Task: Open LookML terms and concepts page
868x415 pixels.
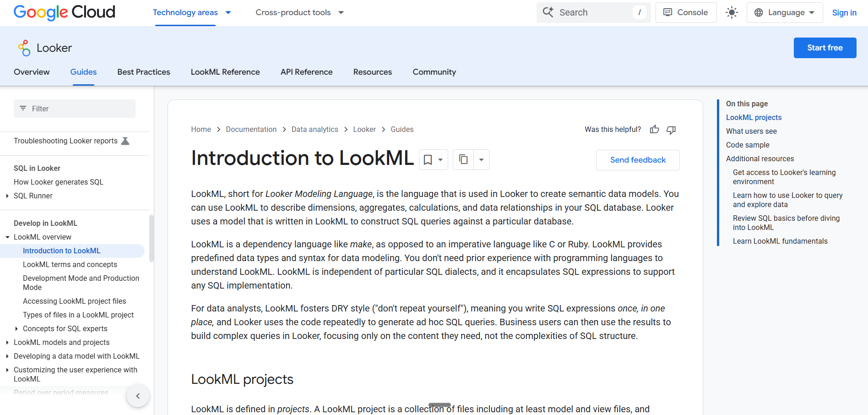Action: pos(70,265)
